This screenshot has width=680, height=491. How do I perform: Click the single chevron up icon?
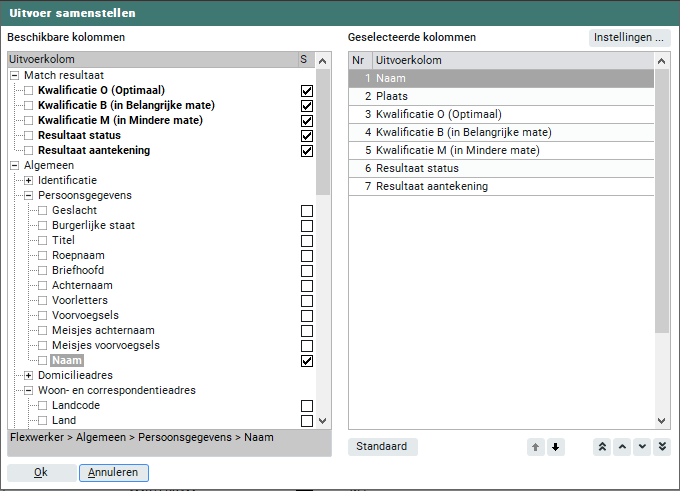pyautogui.click(x=622, y=447)
